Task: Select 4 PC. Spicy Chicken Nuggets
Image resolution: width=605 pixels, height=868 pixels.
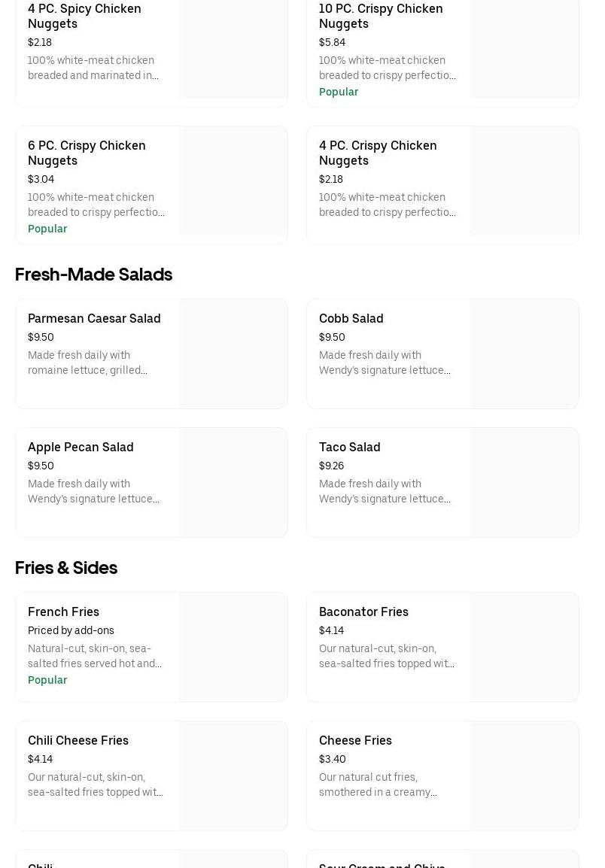Action: (x=84, y=16)
